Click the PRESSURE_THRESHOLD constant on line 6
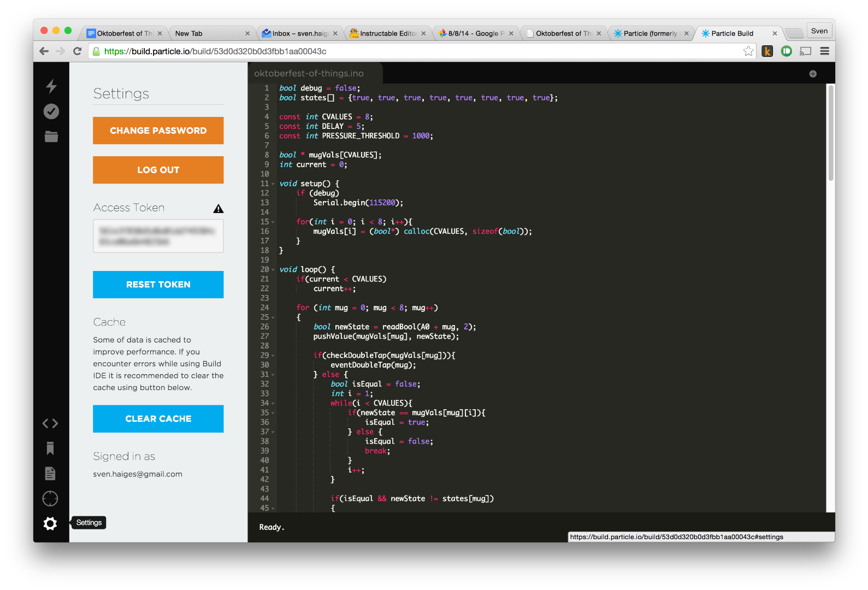This screenshot has width=868, height=590. (361, 136)
